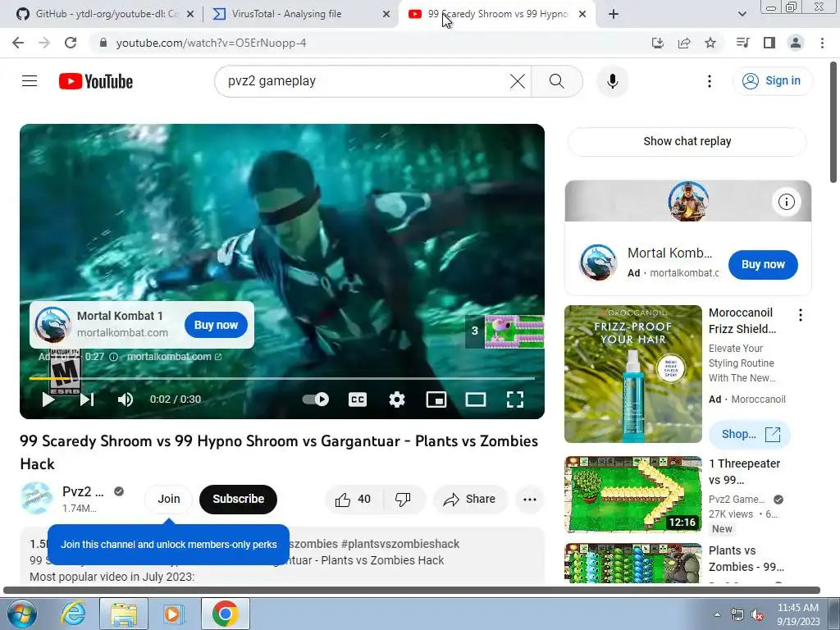Click Buy now on video overlay ad

point(216,325)
